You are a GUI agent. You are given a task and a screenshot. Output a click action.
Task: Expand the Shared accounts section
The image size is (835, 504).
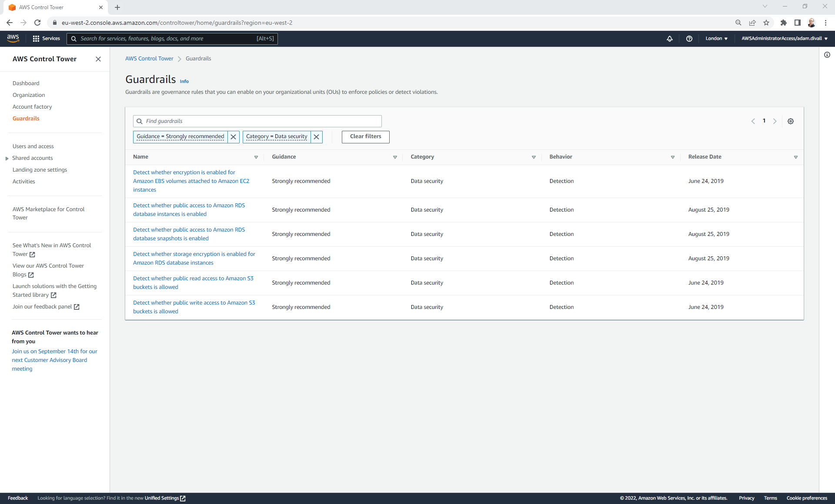pos(7,158)
